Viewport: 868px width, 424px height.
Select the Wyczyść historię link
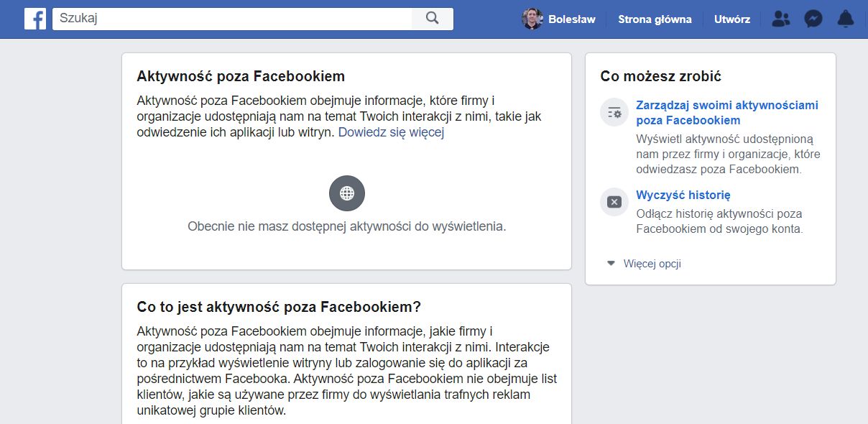(x=683, y=195)
